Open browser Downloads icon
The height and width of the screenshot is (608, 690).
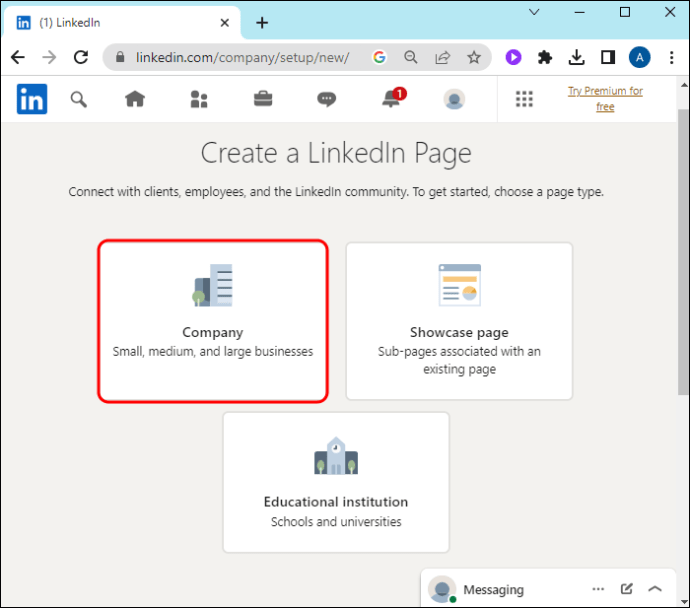click(x=576, y=57)
